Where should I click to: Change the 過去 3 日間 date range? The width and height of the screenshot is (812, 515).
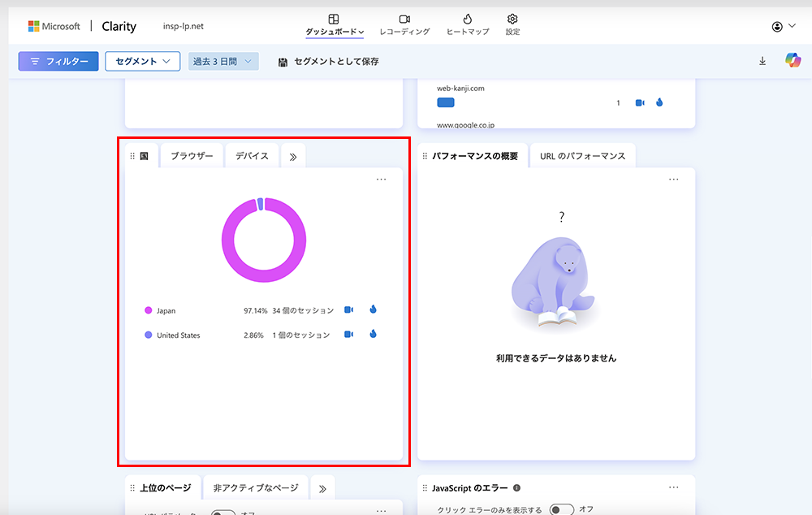tap(223, 61)
